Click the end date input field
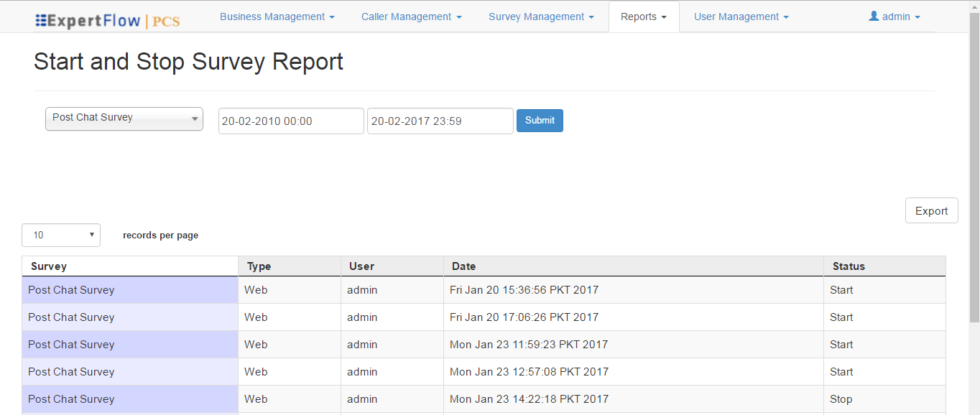The width and height of the screenshot is (980, 415). click(x=440, y=121)
